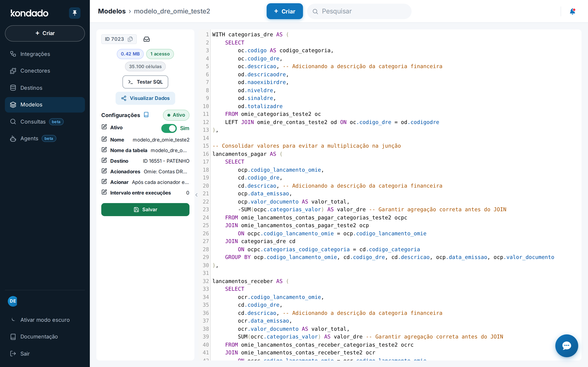
Task: Open the chat support bubble
Action: pos(566,346)
